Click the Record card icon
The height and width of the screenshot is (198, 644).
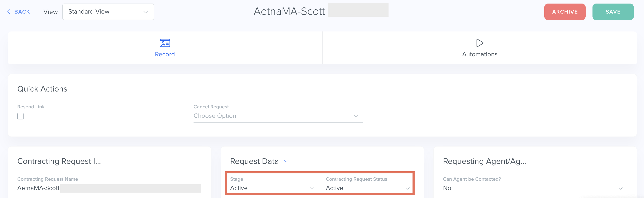coord(165,43)
